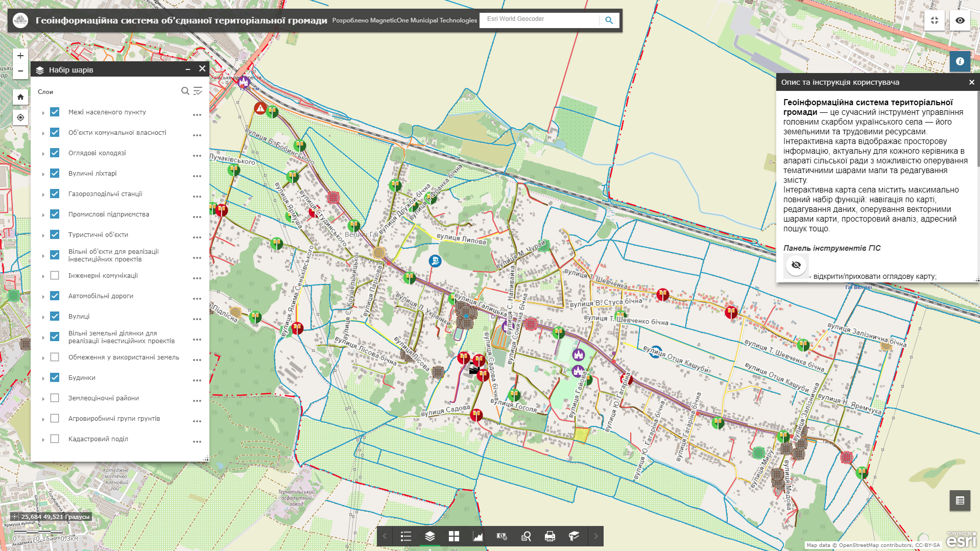Activate the locate-me crosshair icon
Viewport: 980px width, 551px height.
pyautogui.click(x=20, y=117)
